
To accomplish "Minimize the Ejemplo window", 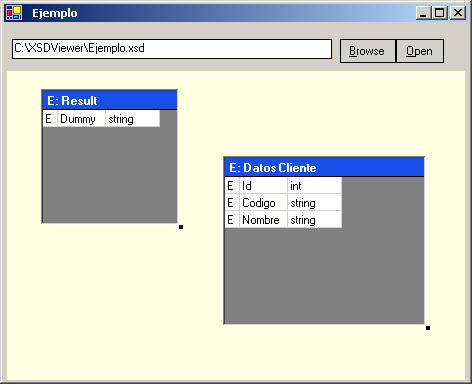I will pos(423,13).
